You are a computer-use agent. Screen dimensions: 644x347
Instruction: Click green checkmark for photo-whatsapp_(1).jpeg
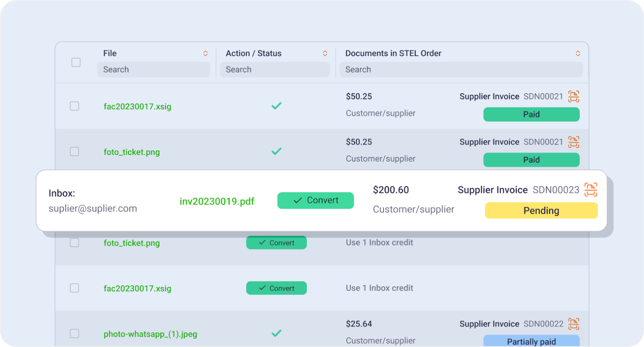(x=276, y=333)
